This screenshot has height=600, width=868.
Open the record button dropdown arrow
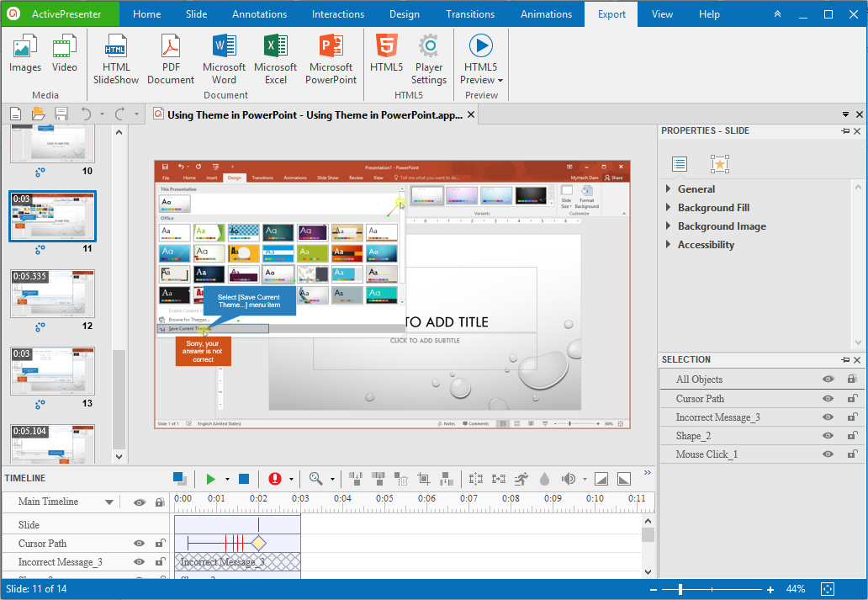pos(291,479)
